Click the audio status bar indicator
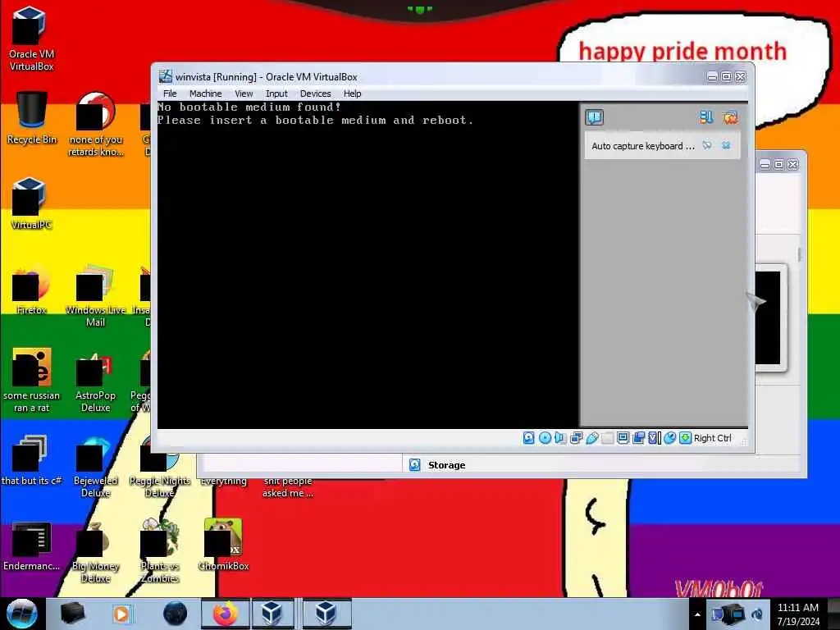This screenshot has width=840, height=630. pos(560,438)
